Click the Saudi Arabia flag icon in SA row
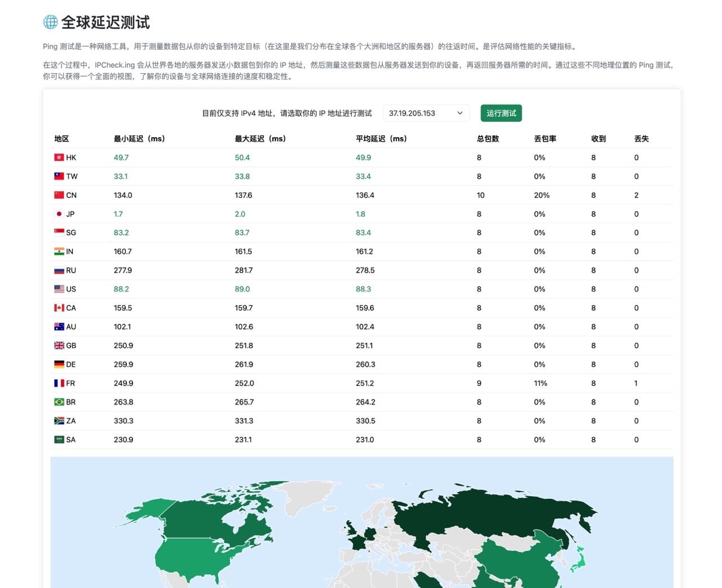This screenshot has width=722, height=588. click(x=59, y=440)
